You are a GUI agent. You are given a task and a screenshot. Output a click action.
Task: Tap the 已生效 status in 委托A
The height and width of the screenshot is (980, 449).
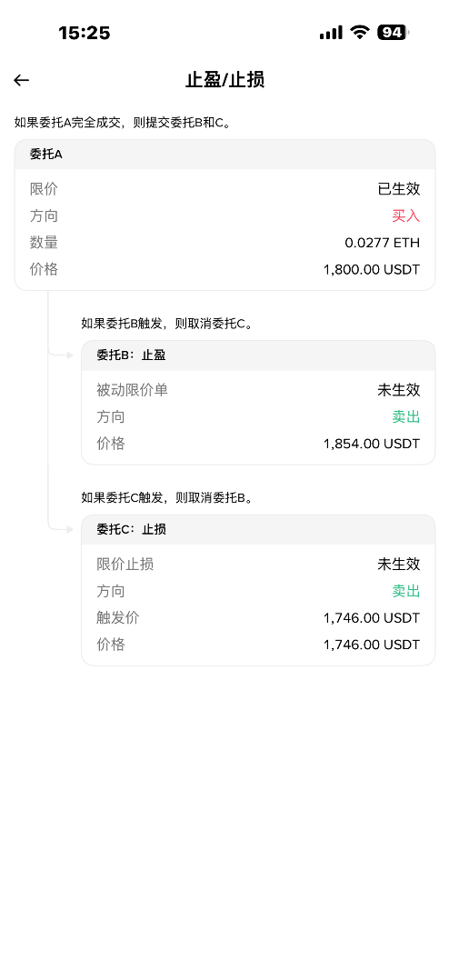(399, 189)
